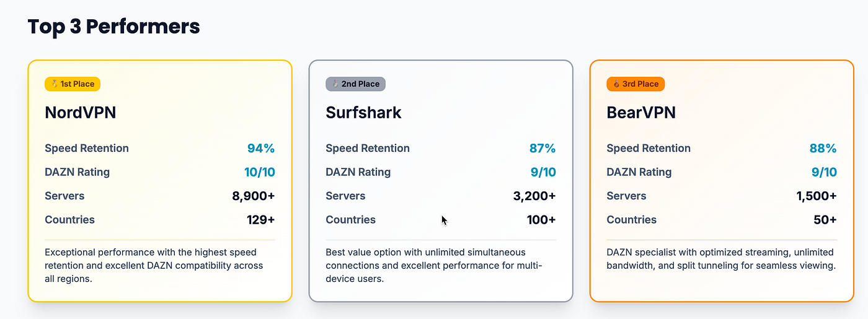The height and width of the screenshot is (319, 868).
Task: Click Surfshark's 3,200+ servers figure
Action: (x=534, y=196)
